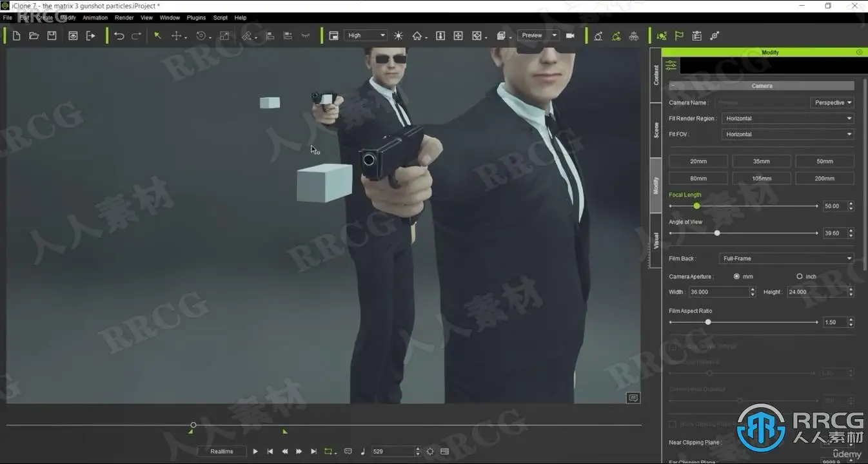The height and width of the screenshot is (464, 868).
Task: Click the crossed-arrows frame icon in the toolbar
Action: [458, 36]
